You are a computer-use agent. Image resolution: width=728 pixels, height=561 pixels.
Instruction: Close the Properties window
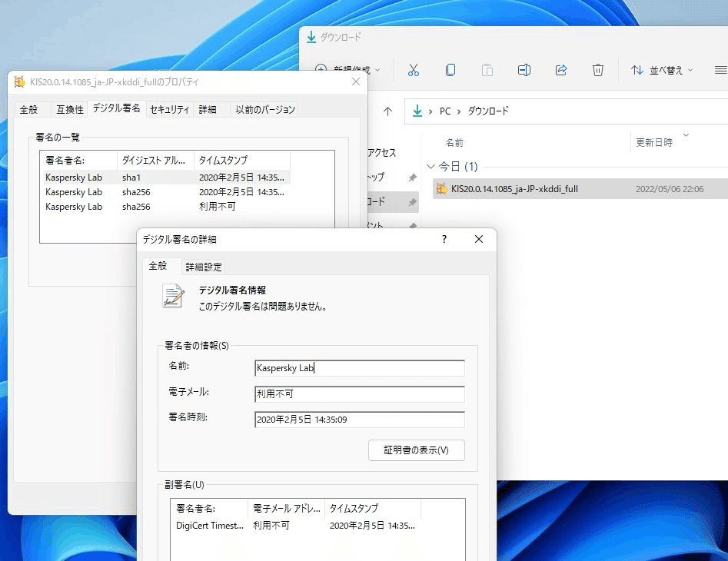[356, 81]
